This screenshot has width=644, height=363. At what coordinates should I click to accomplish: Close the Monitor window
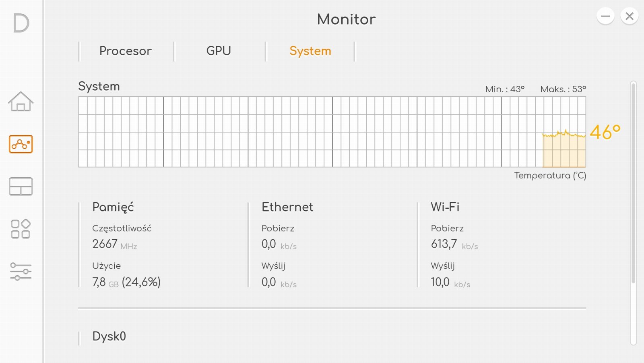tap(630, 16)
